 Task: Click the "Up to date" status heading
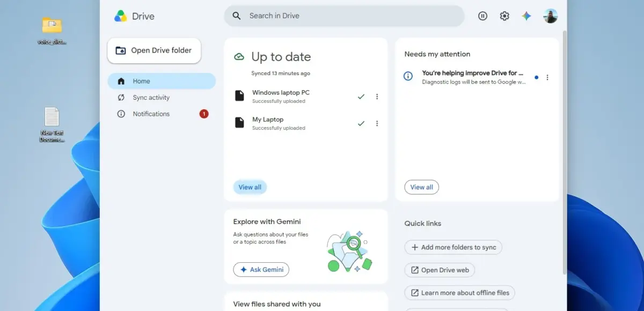281,57
